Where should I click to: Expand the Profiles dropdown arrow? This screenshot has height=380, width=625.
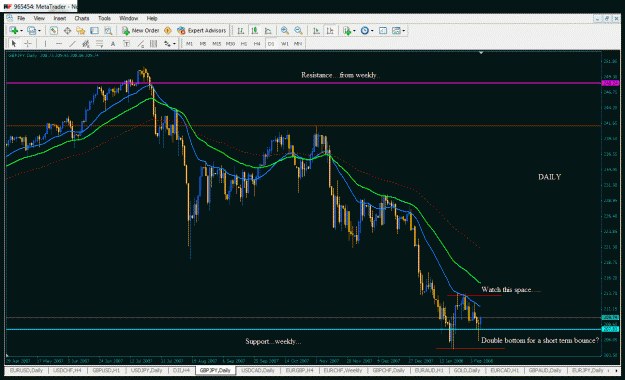(x=39, y=31)
